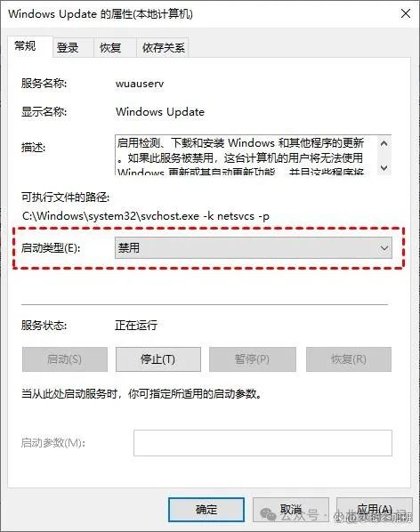Click the disabled 暂停(P) button

tap(253, 359)
